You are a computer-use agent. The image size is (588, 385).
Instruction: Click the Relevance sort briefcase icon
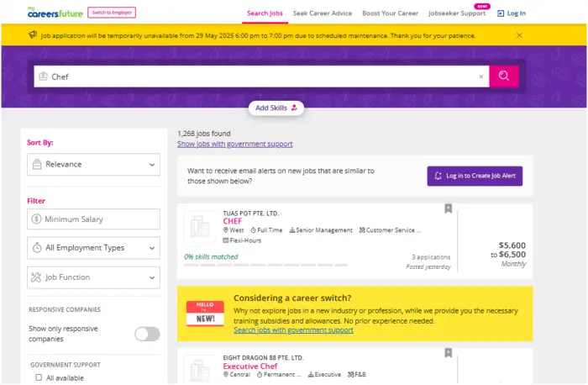pyautogui.click(x=37, y=165)
